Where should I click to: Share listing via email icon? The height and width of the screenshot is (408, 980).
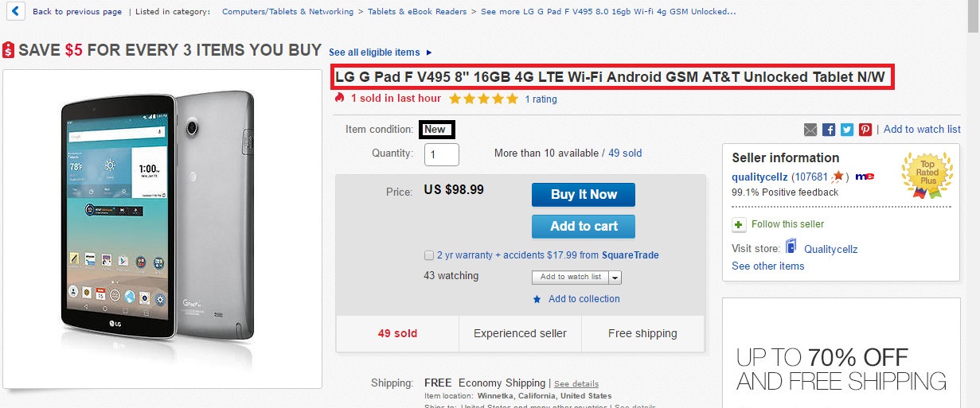coord(810,130)
